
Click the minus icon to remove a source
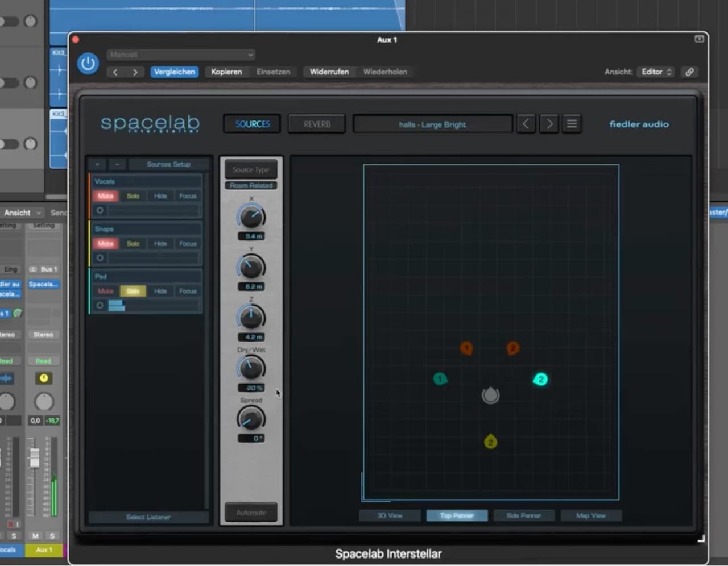point(117,164)
